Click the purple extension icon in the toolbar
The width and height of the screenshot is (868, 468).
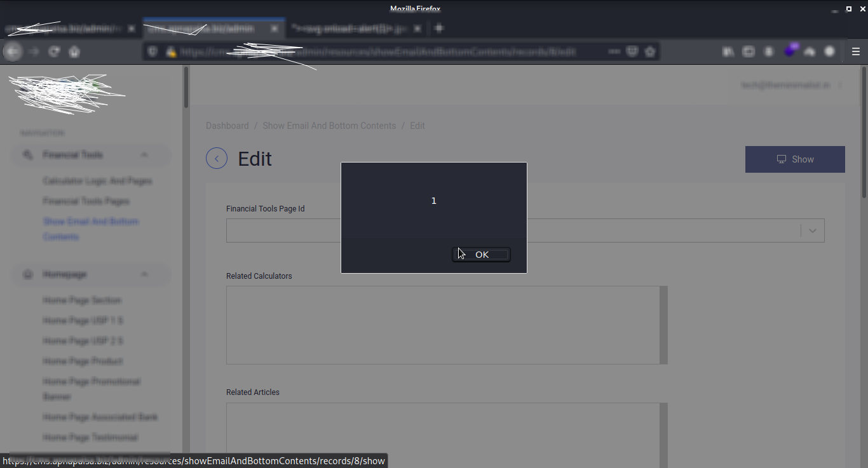tap(790, 51)
